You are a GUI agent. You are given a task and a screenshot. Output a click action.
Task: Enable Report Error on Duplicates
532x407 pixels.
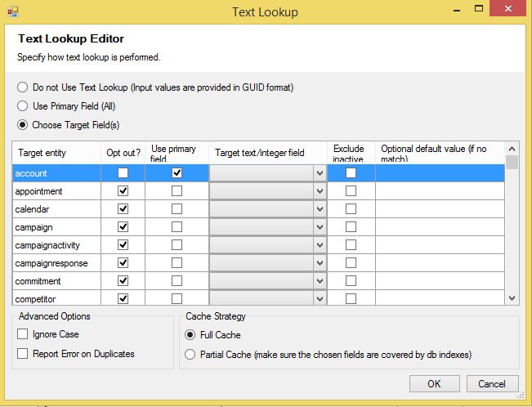(23, 354)
